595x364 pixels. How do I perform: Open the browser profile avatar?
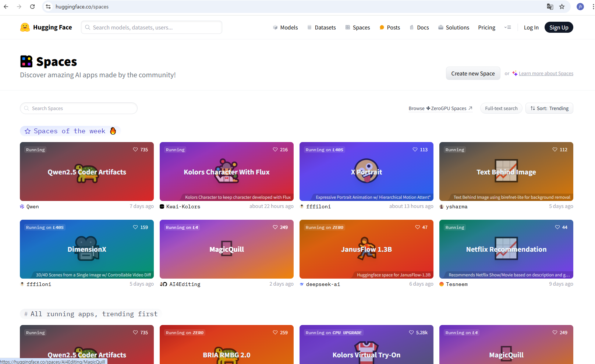point(580,7)
